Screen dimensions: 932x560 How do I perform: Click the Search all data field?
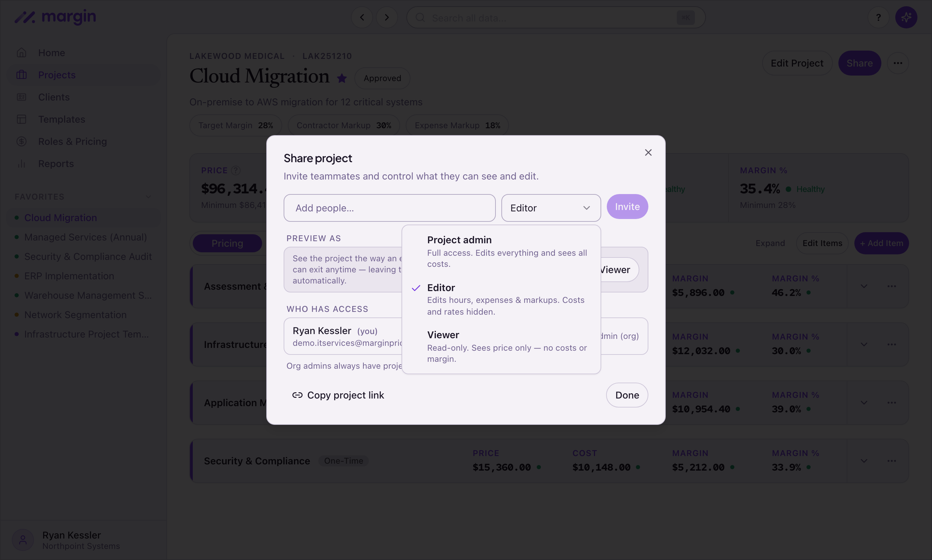pyautogui.click(x=556, y=17)
